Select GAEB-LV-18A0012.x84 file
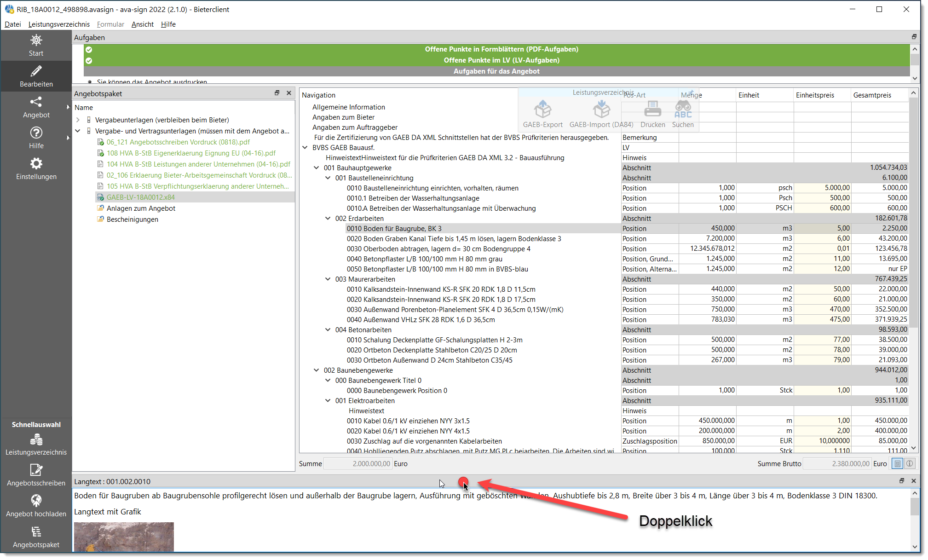Image resolution: width=928 pixels, height=560 pixels. [141, 197]
